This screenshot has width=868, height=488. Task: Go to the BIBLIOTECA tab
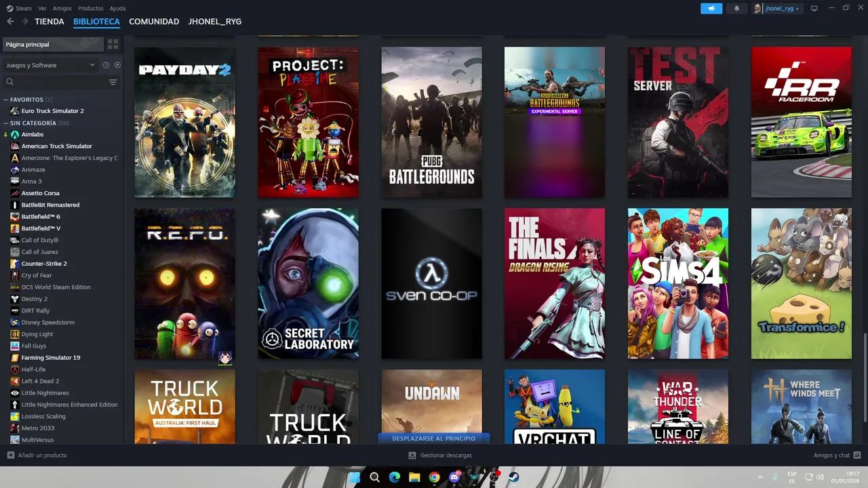click(96, 22)
